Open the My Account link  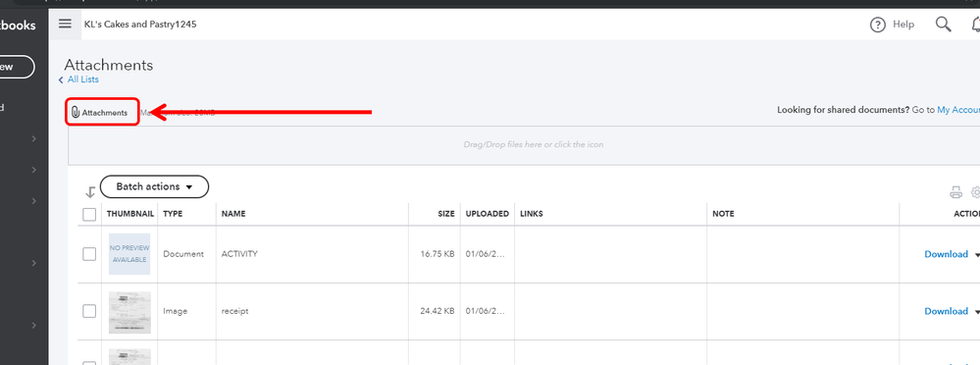[x=958, y=110]
